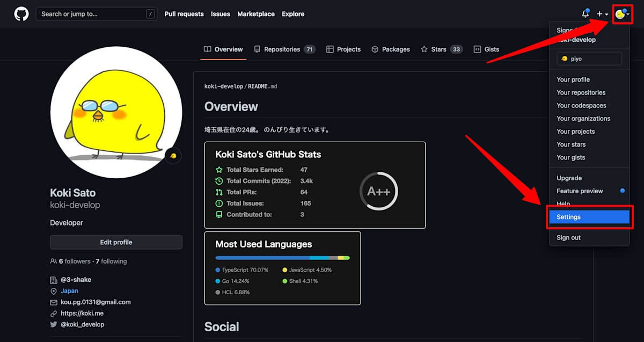The width and height of the screenshot is (644, 342).
Task: Click the Total Issues icon
Action: (x=219, y=203)
